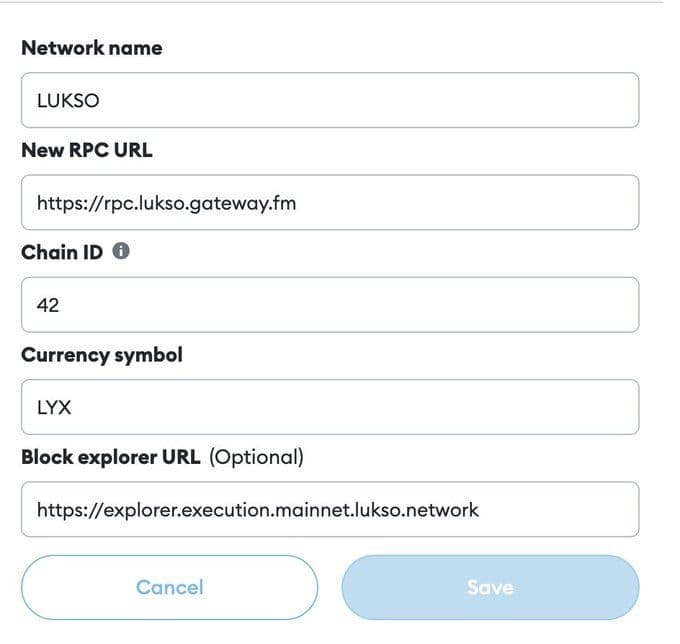Click the "Block explorer URL" label

tap(111, 457)
